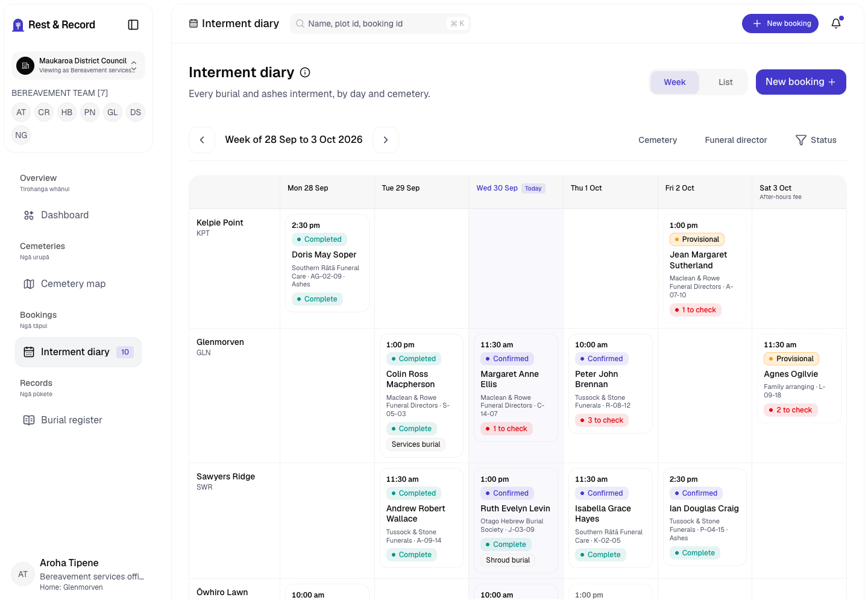The image size is (868, 603).
Task: Open Cemetery map page
Action: 78,284
